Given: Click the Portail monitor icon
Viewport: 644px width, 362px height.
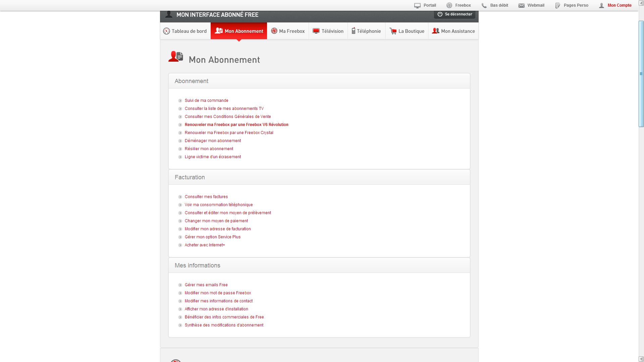Looking at the screenshot, I should pyautogui.click(x=417, y=5).
